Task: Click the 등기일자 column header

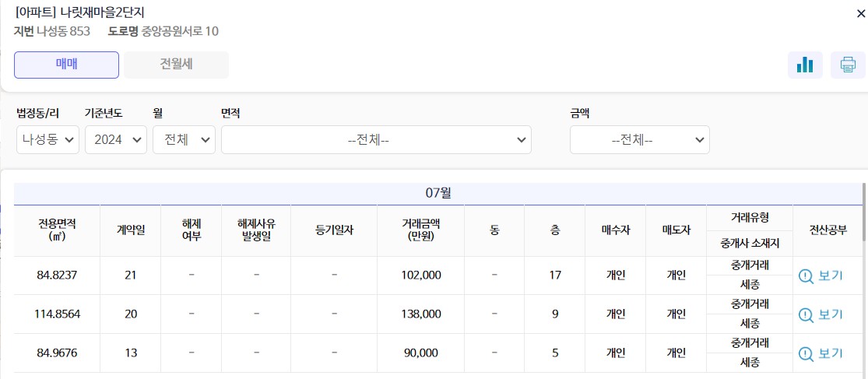Action: [x=335, y=230]
